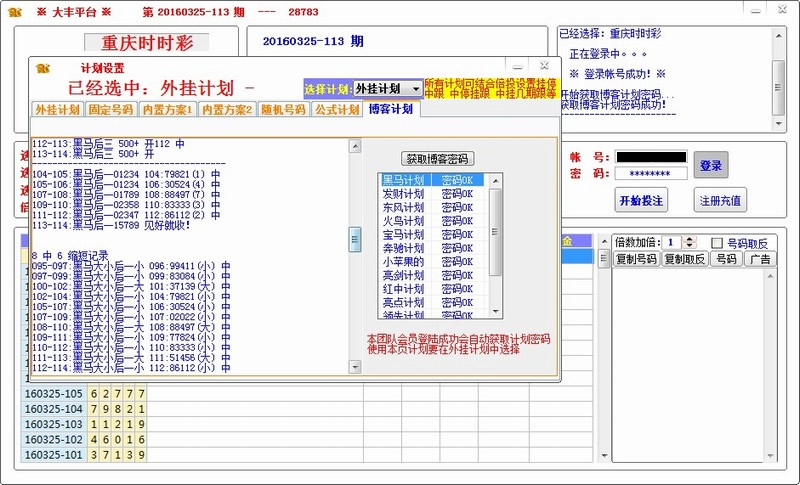Select 亮点计划 in the plan list
The height and width of the screenshot is (485, 800).
click(433, 302)
